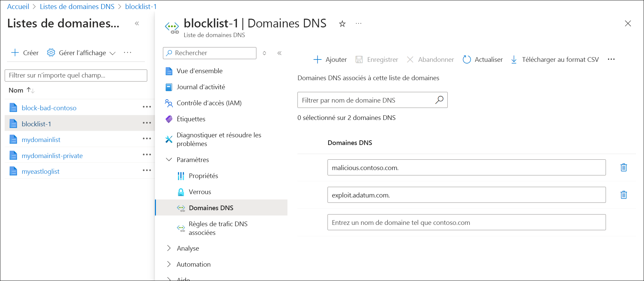The width and height of the screenshot is (644, 281).
Task: Collapse the Paramètres section
Action: (169, 160)
